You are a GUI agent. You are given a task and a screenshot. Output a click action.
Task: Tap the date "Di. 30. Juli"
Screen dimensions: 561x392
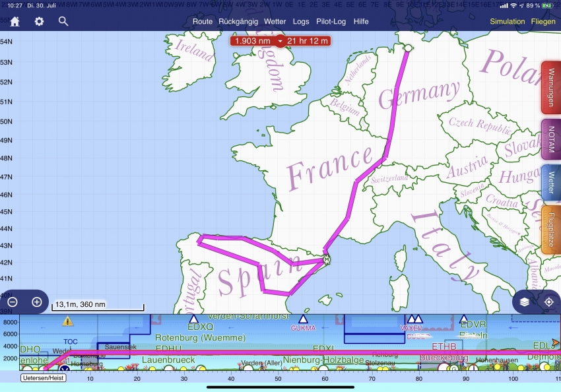click(x=42, y=6)
